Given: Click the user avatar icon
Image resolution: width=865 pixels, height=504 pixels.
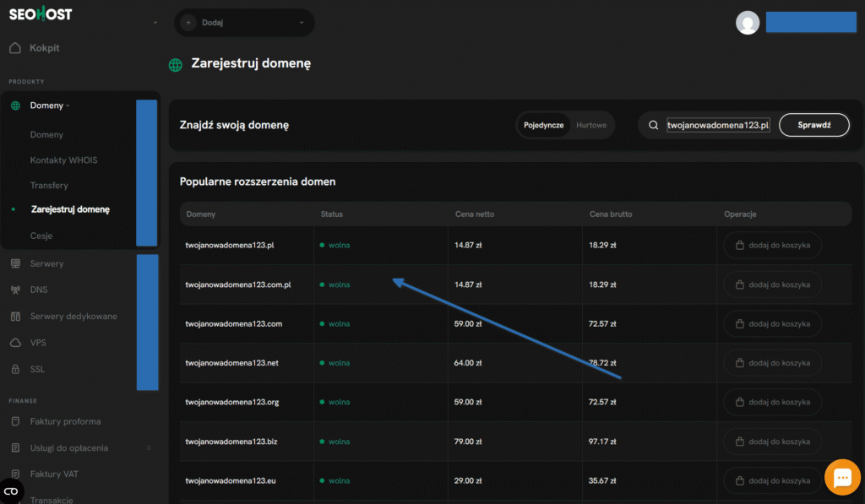Looking at the screenshot, I should click(x=748, y=23).
